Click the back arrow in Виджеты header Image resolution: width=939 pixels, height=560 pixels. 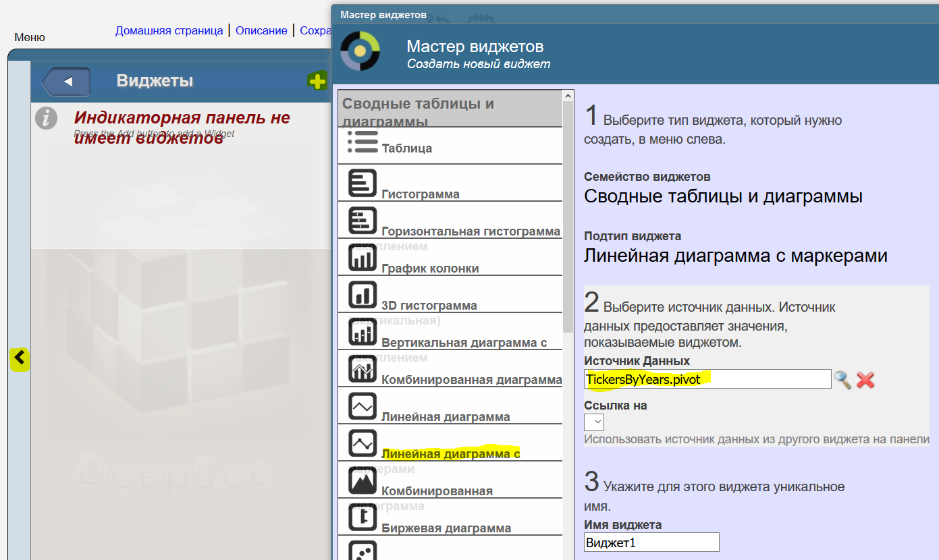coord(66,82)
